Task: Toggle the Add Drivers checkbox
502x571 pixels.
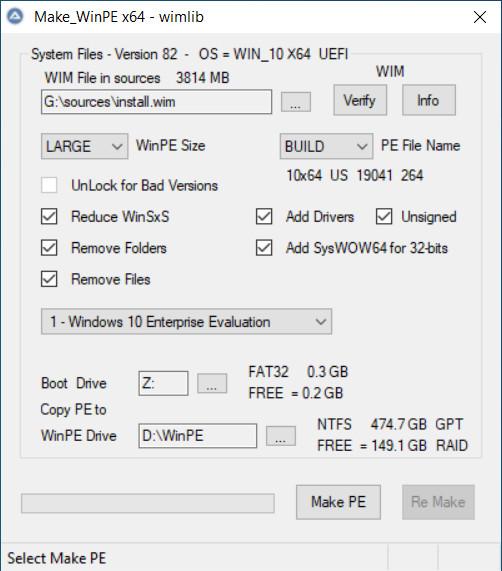Action: point(264,216)
